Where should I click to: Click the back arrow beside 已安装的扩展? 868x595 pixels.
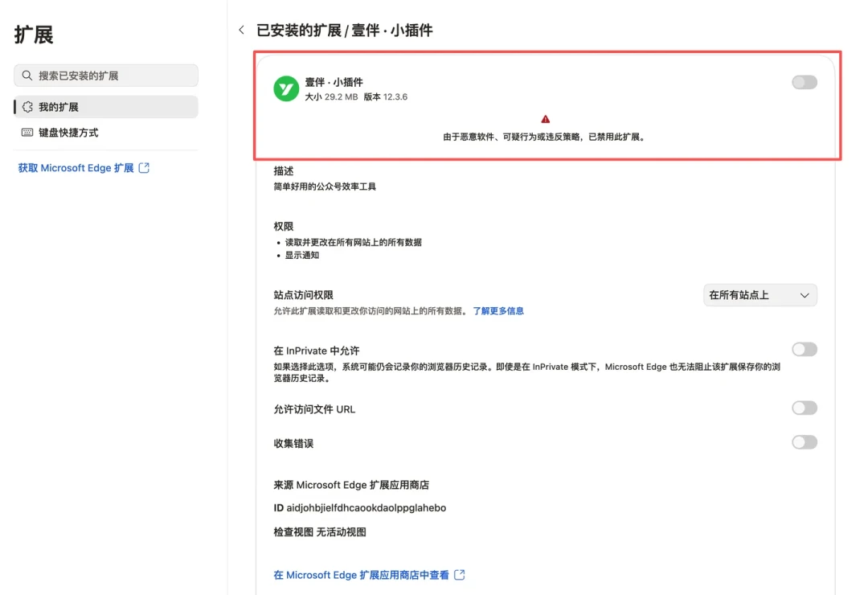[241, 30]
